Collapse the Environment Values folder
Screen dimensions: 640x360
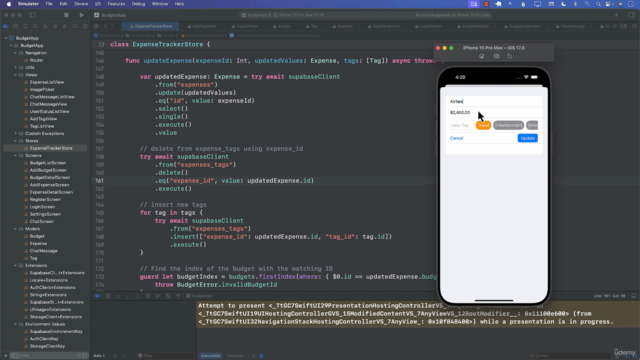point(16,324)
